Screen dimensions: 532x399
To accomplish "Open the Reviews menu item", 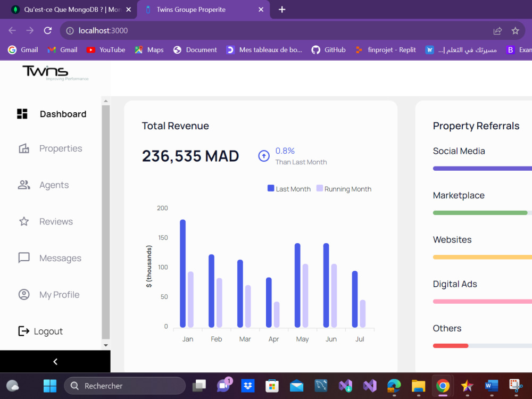I will pyautogui.click(x=56, y=221).
